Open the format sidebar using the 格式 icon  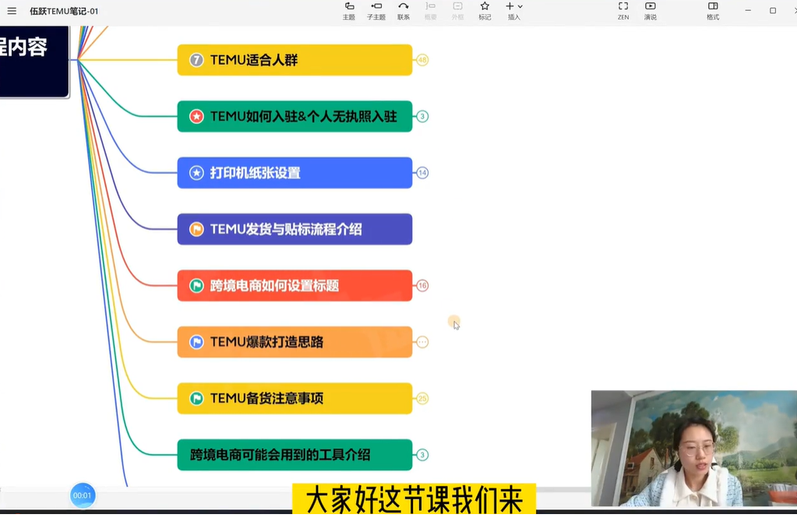(x=712, y=11)
